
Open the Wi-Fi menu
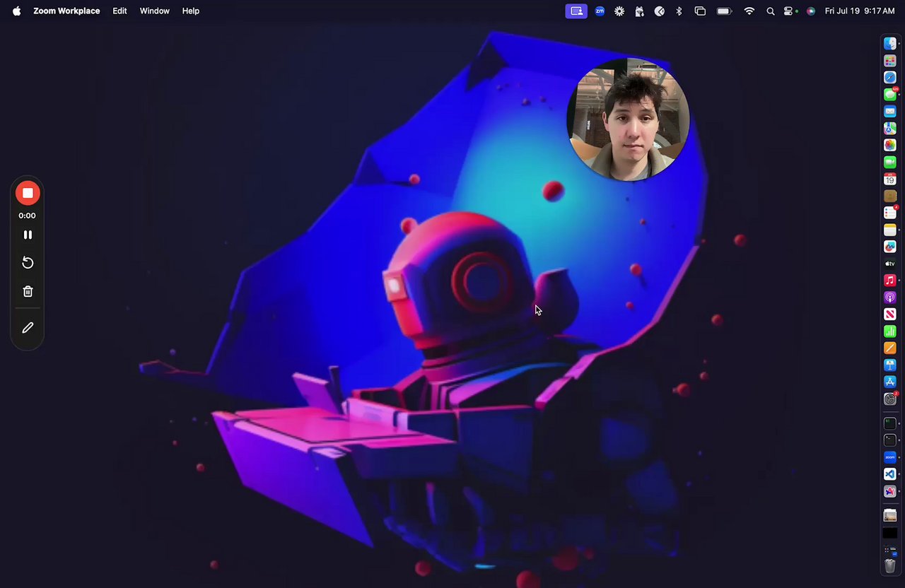pos(749,11)
